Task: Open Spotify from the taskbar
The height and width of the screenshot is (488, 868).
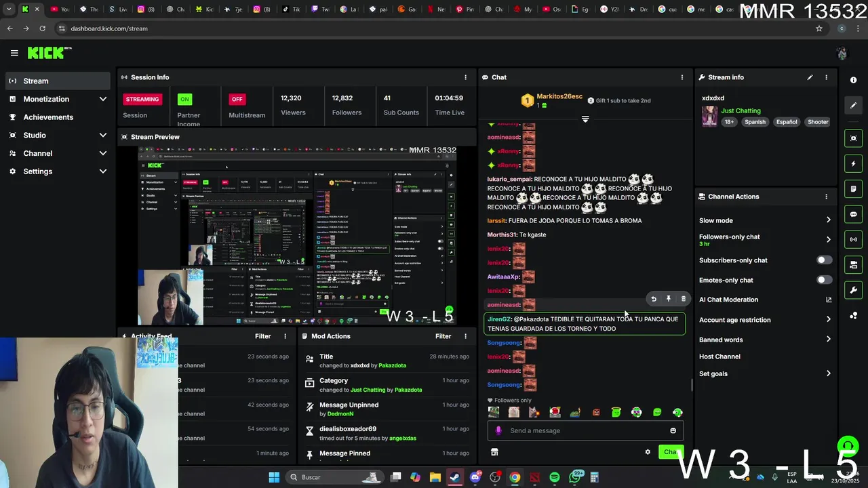Action: click(x=555, y=477)
